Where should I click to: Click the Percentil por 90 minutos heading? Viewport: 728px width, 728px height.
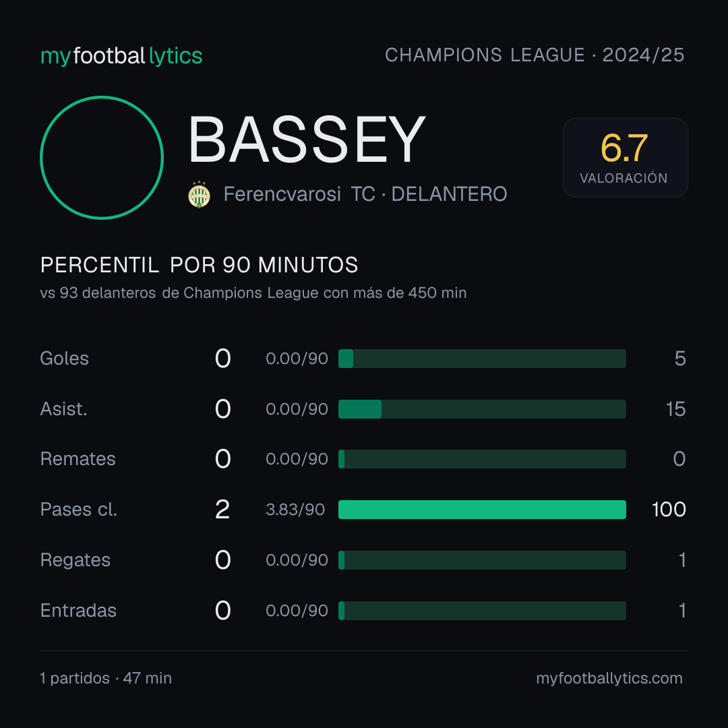point(199,265)
